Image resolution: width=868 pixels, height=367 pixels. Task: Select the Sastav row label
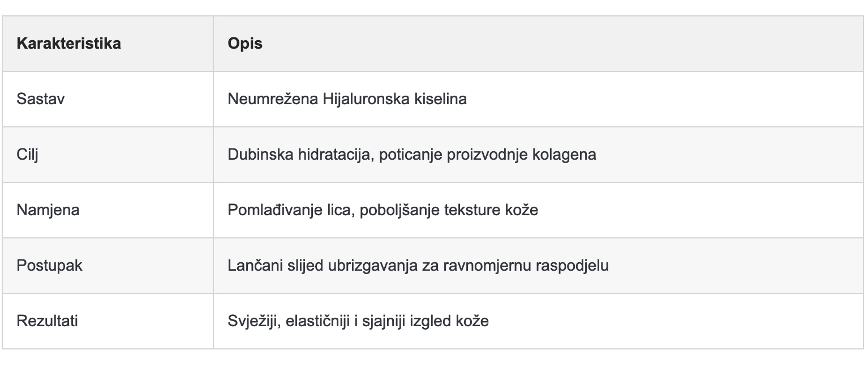(x=41, y=99)
